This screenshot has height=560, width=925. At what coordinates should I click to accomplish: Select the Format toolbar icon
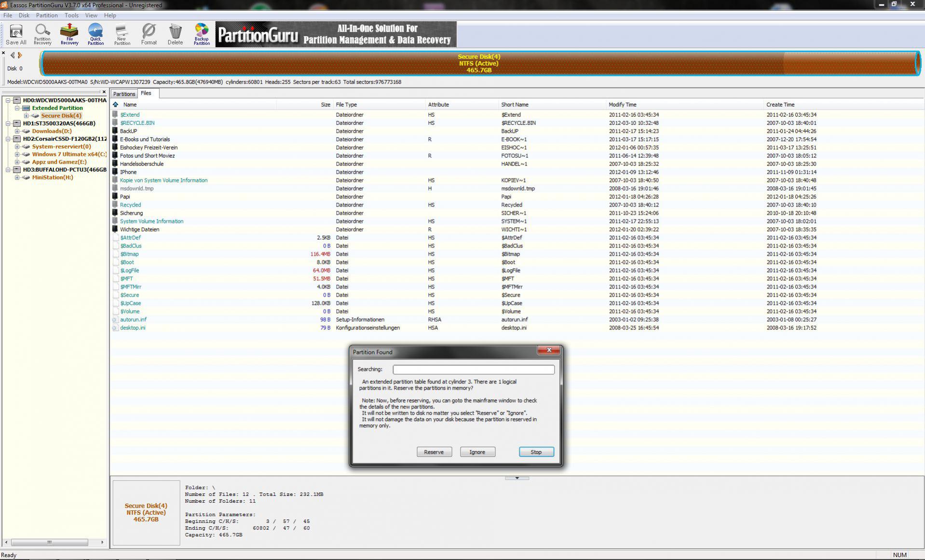(x=149, y=34)
